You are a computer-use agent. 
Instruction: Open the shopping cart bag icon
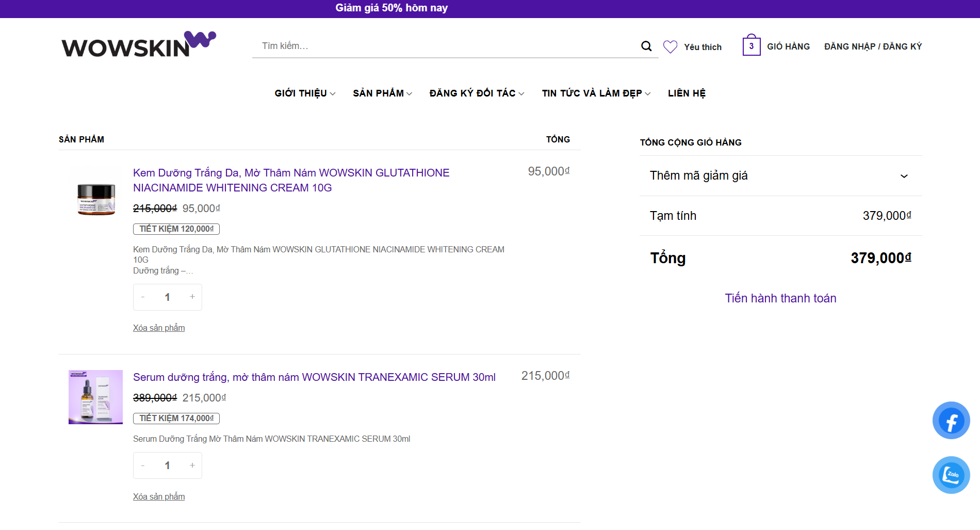[x=751, y=46]
